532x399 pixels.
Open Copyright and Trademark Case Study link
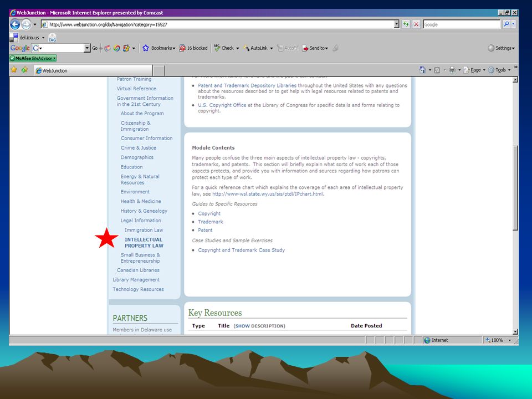click(x=241, y=250)
